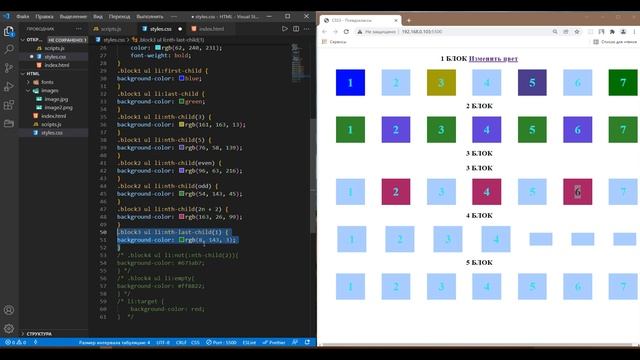The width and height of the screenshot is (640, 360).
Task: Click the CSS language mode indicator
Action: 196,342
